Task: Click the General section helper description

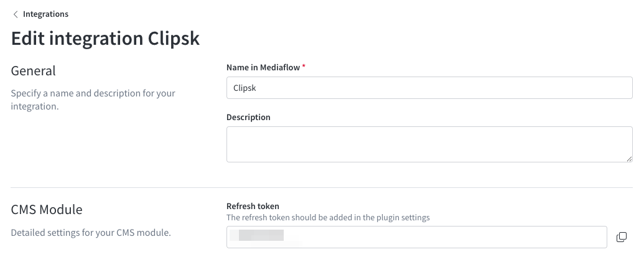Action: click(93, 100)
